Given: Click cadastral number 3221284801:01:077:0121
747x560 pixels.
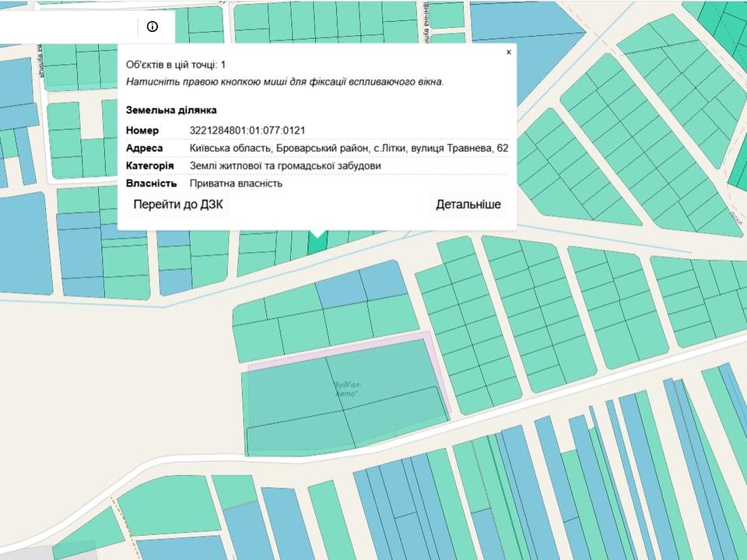Looking at the screenshot, I should [247, 130].
